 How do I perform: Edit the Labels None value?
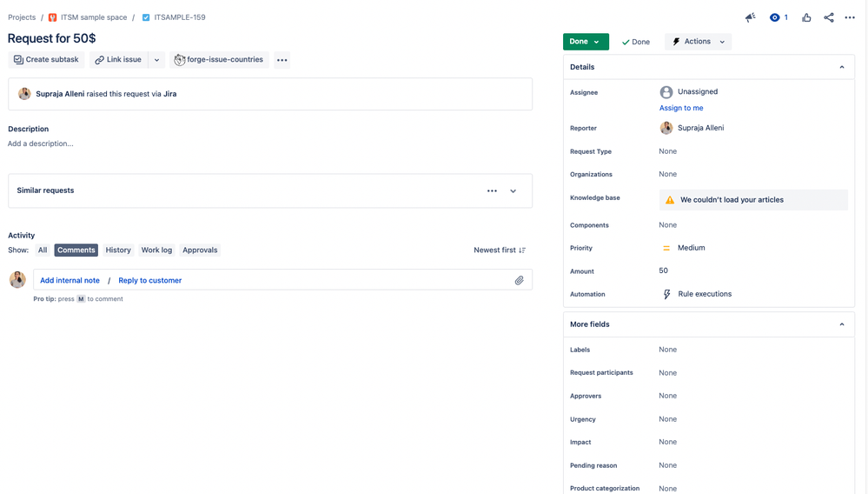(x=667, y=350)
